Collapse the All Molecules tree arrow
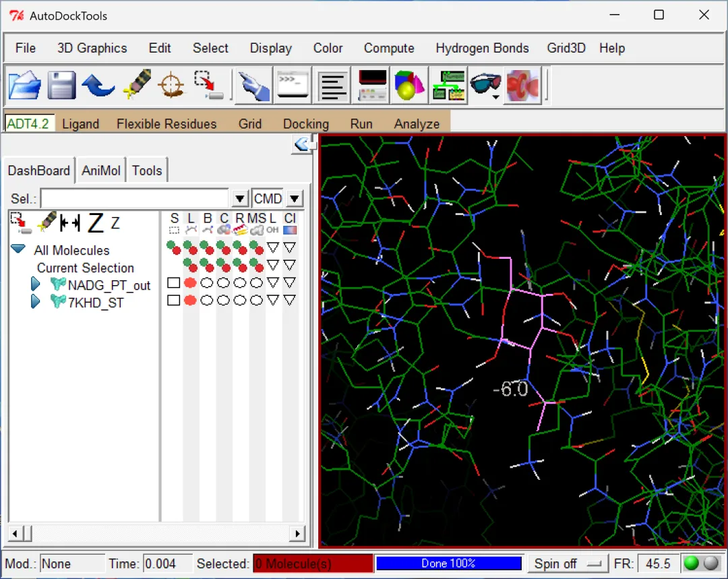This screenshot has width=728, height=579. [18, 249]
